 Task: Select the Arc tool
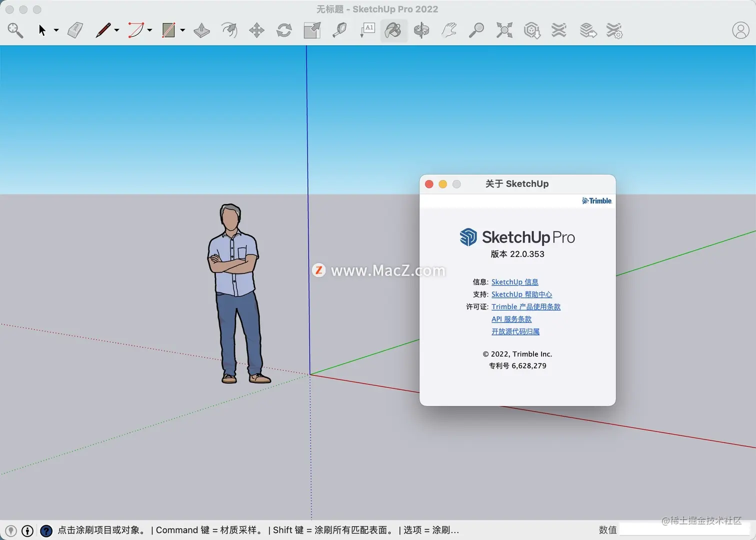(x=135, y=30)
